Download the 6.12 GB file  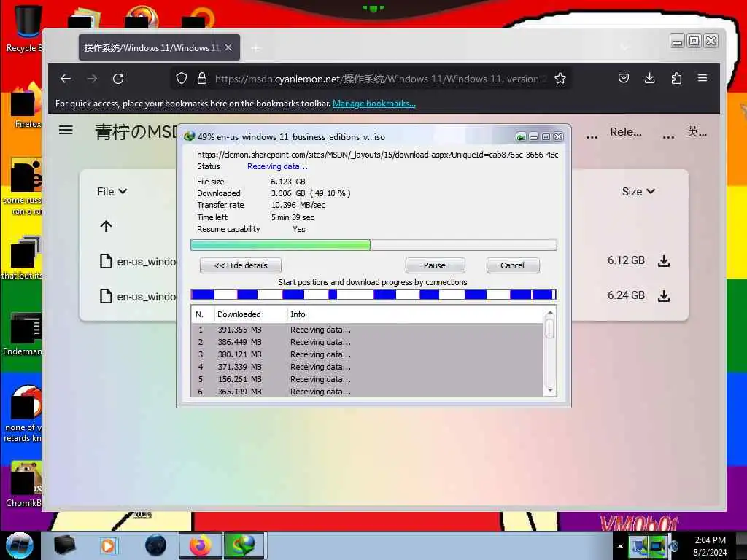[x=664, y=261]
